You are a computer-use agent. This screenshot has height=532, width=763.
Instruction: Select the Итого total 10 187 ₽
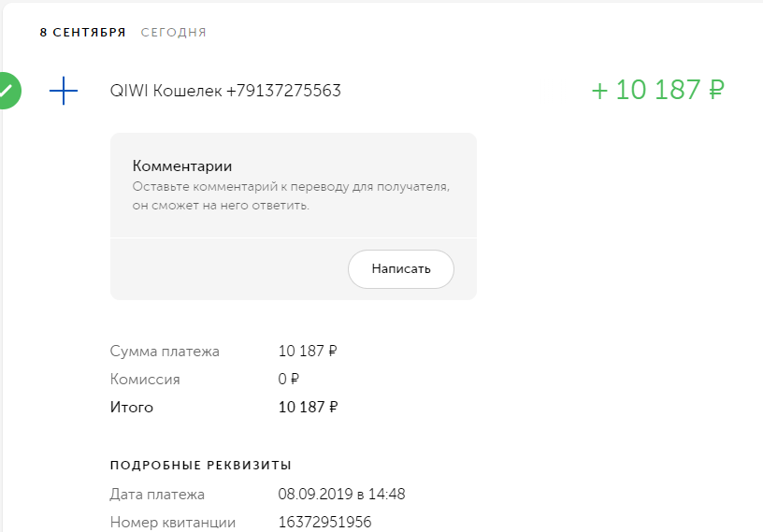(308, 408)
